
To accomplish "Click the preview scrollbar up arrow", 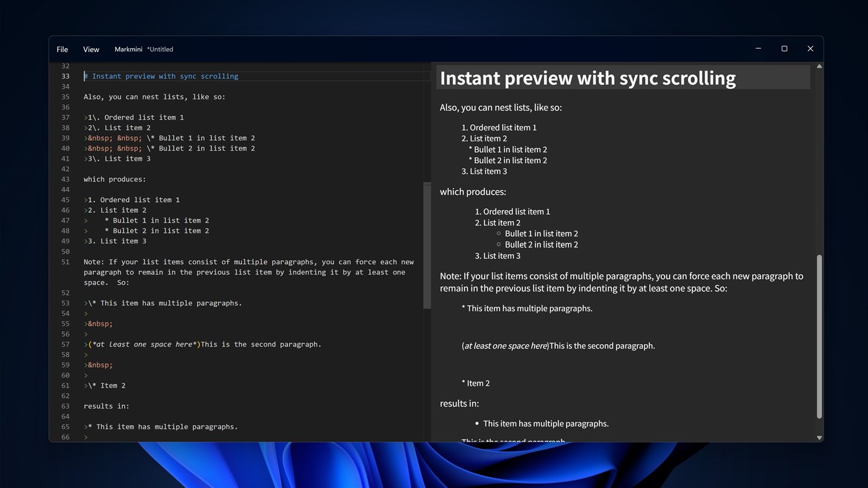I will coord(819,66).
